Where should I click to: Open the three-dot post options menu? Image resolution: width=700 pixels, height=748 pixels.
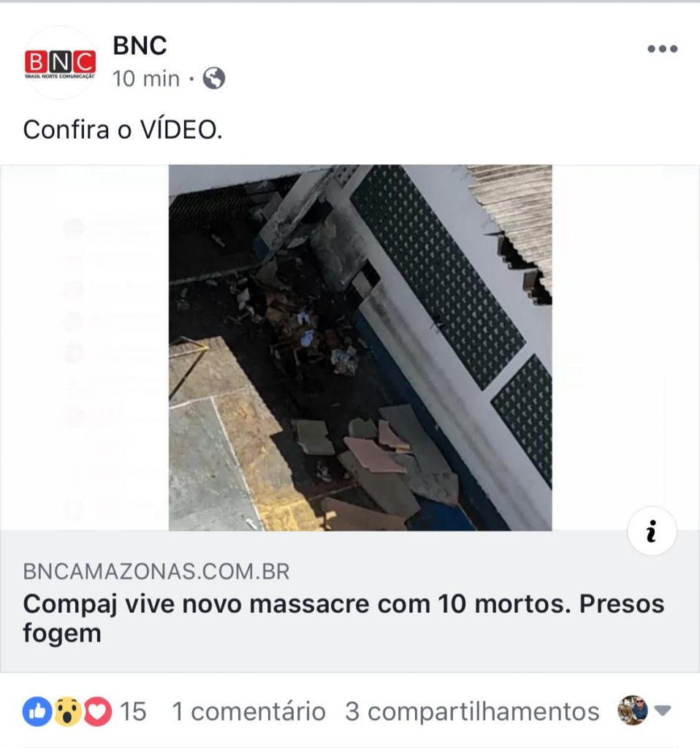pyautogui.click(x=662, y=49)
